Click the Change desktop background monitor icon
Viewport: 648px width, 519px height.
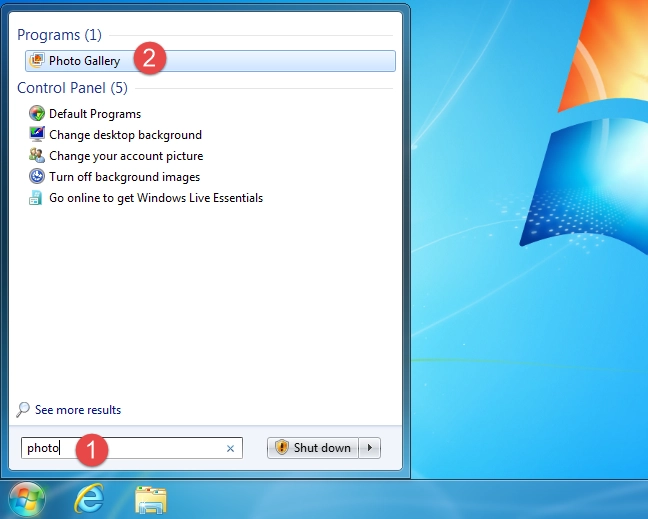[x=37, y=134]
